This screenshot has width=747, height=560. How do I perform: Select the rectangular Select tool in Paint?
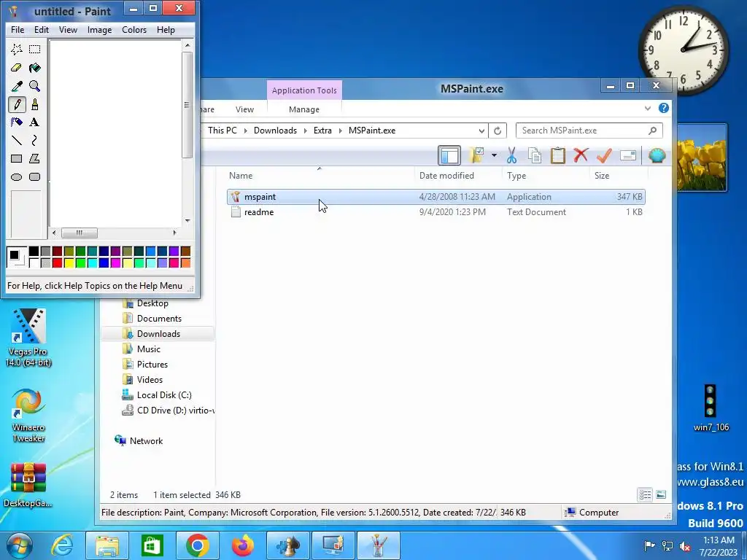[x=35, y=50]
